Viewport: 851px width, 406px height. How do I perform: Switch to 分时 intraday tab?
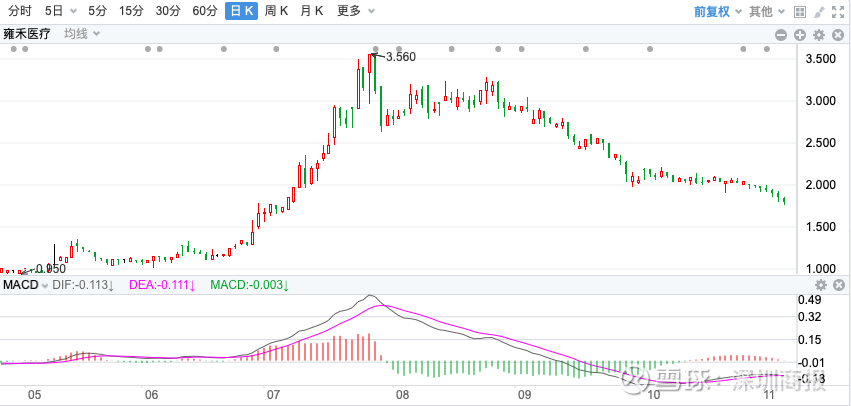(20, 12)
